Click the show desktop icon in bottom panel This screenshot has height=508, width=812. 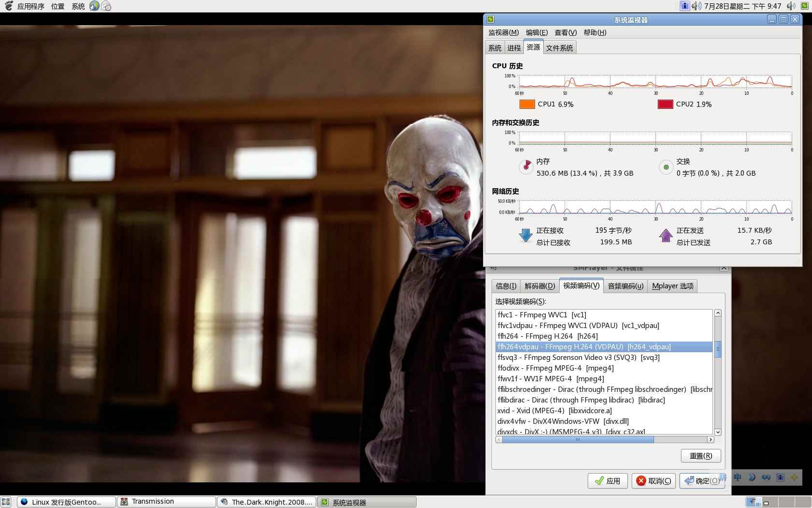pos(6,502)
